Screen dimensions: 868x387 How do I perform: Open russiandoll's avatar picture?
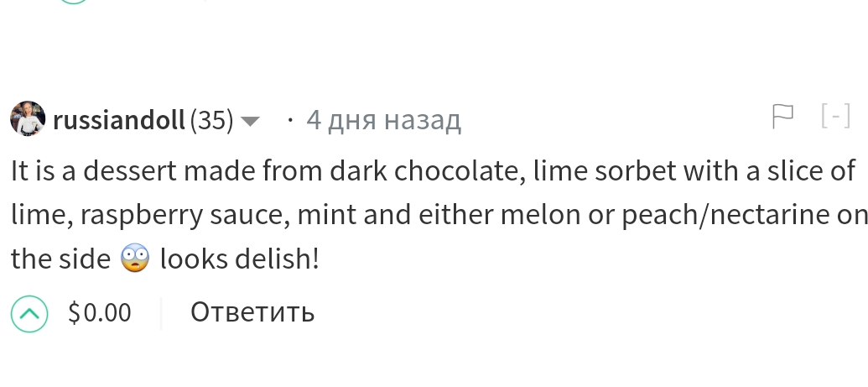(27, 119)
